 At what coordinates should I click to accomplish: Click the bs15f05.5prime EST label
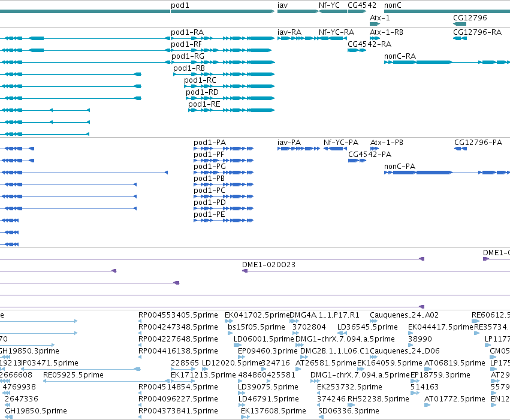coord(256,327)
